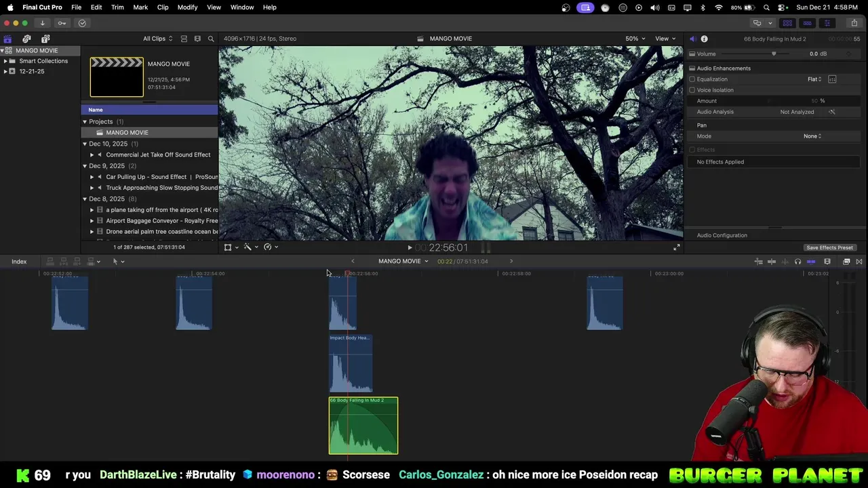Toggle the Browser panel visibility button
Screen dimensions: 868x488
coord(787,23)
